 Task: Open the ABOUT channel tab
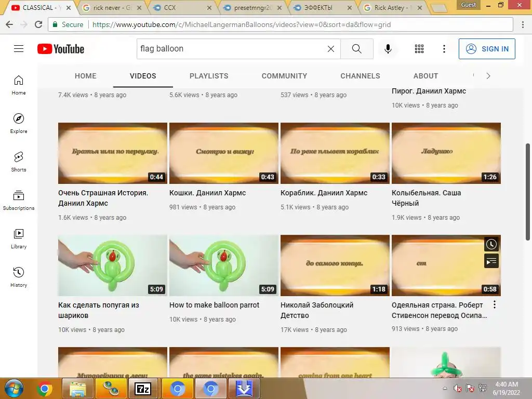pyautogui.click(x=425, y=76)
